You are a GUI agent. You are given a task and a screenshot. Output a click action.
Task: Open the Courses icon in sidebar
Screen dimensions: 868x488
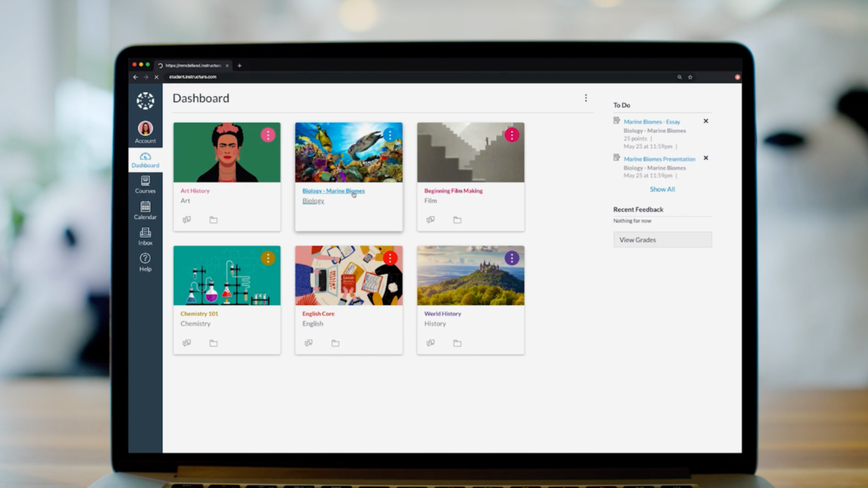click(145, 182)
